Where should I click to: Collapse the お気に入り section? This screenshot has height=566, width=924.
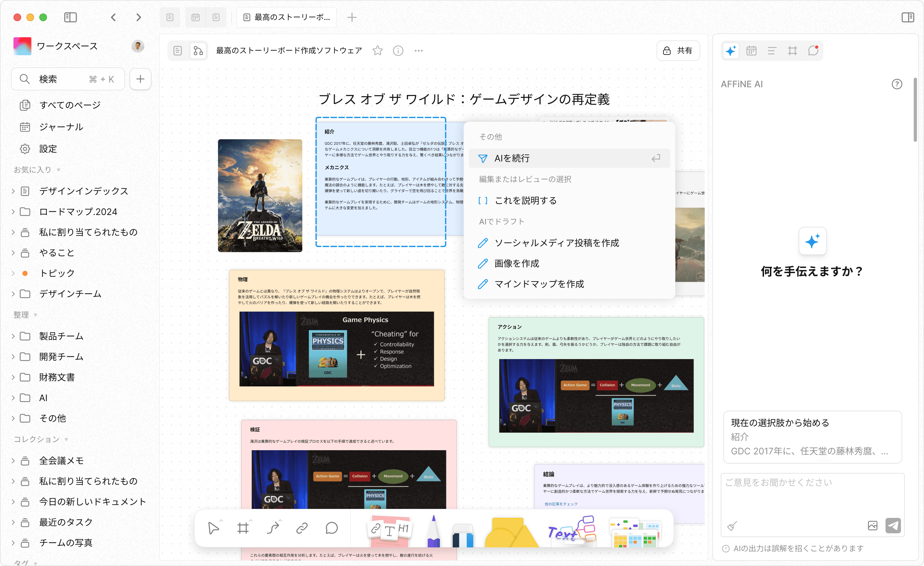click(x=58, y=170)
